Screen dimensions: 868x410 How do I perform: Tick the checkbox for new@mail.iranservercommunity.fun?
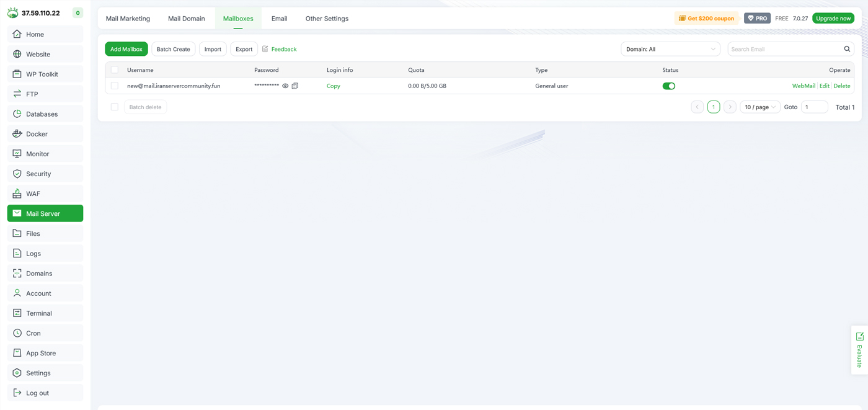click(115, 86)
